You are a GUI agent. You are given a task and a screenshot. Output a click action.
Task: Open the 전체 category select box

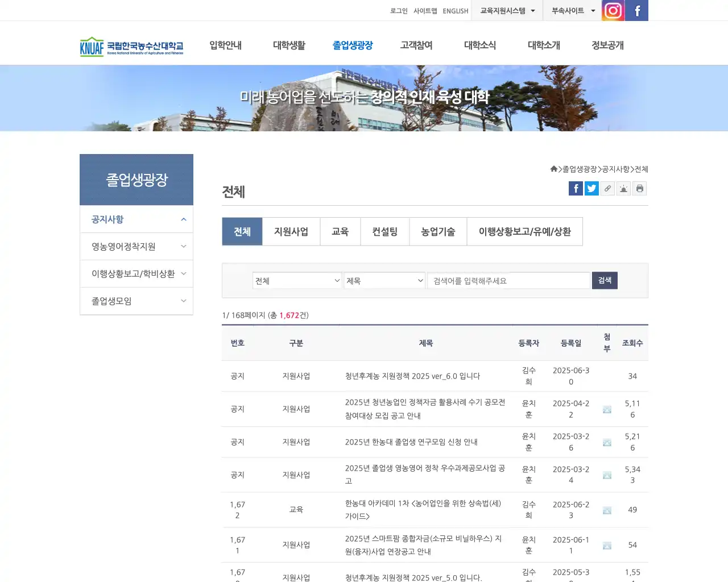(297, 281)
